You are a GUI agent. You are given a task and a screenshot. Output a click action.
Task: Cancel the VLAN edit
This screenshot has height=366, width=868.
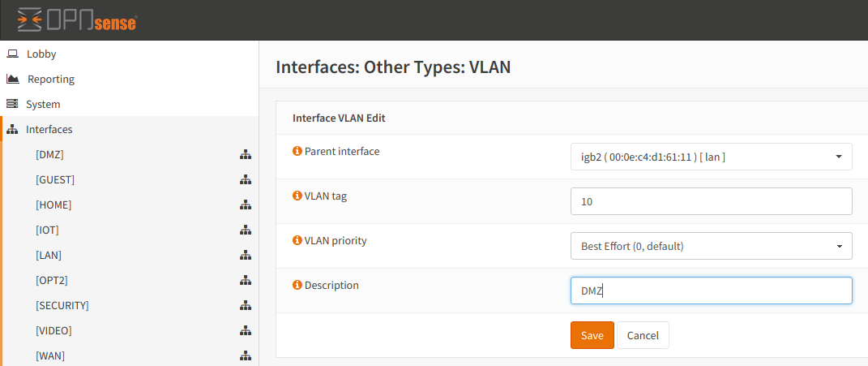pos(643,335)
